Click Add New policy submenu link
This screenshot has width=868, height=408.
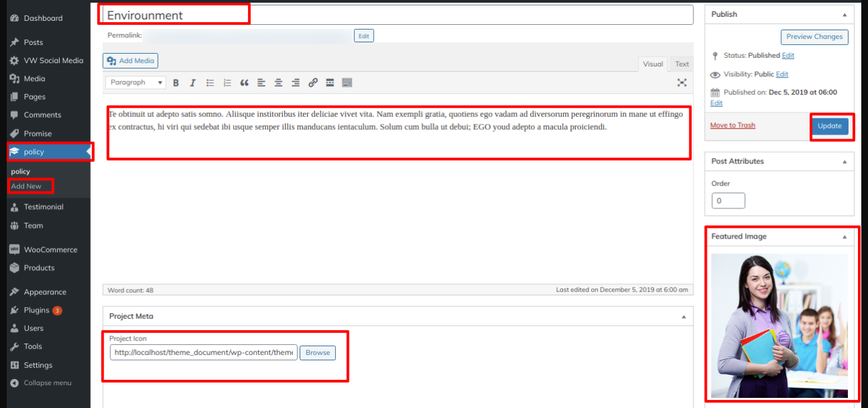pyautogui.click(x=26, y=186)
